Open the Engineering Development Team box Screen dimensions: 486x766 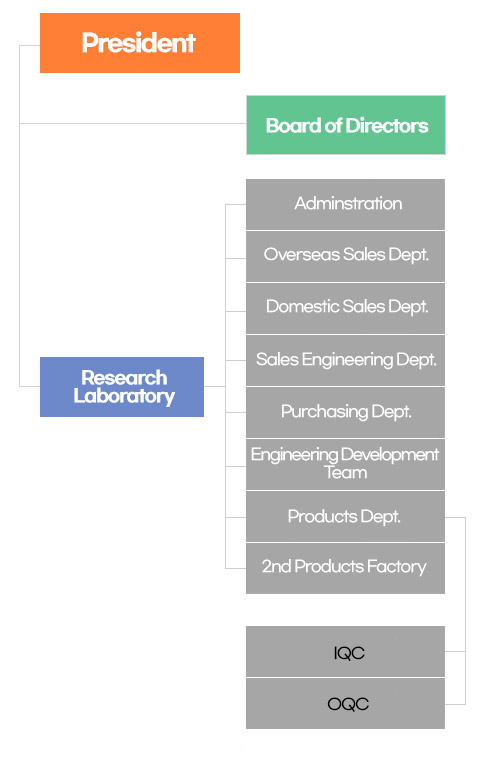click(x=345, y=465)
